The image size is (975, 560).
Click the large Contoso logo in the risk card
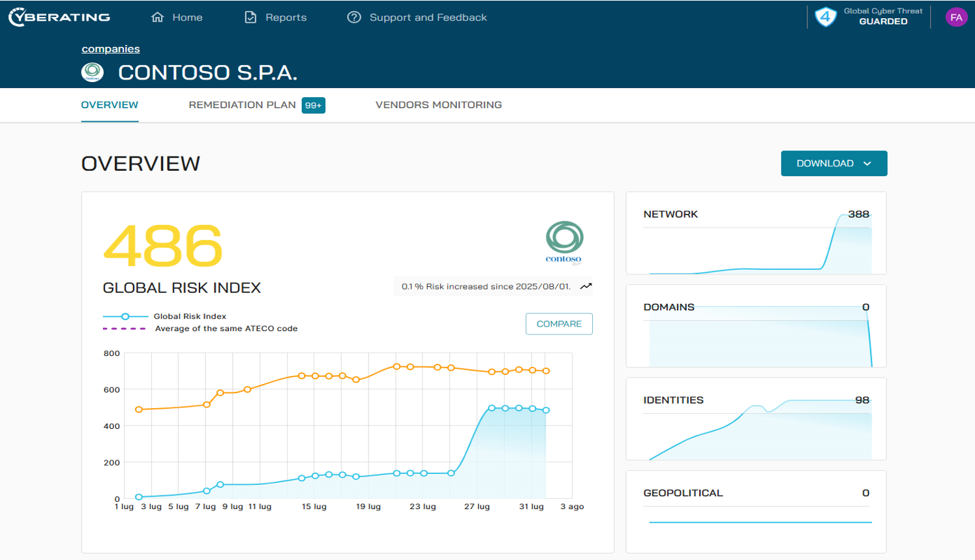[x=564, y=241]
